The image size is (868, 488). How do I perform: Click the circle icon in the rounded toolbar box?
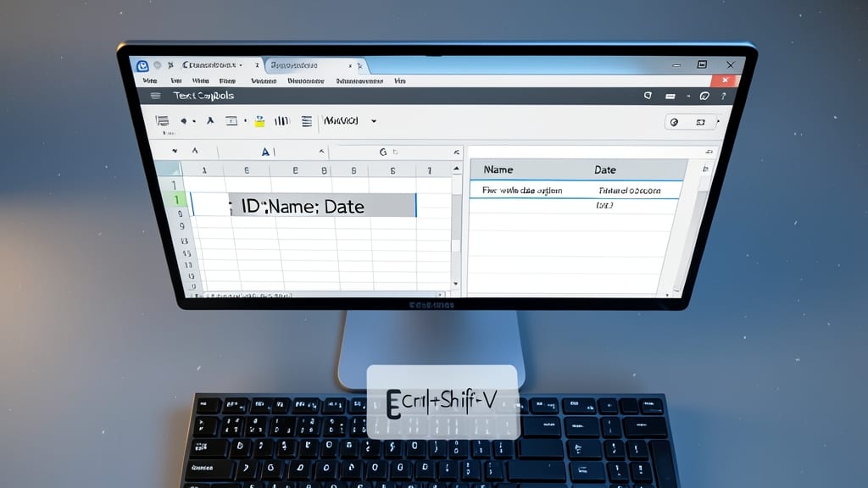coord(674,122)
